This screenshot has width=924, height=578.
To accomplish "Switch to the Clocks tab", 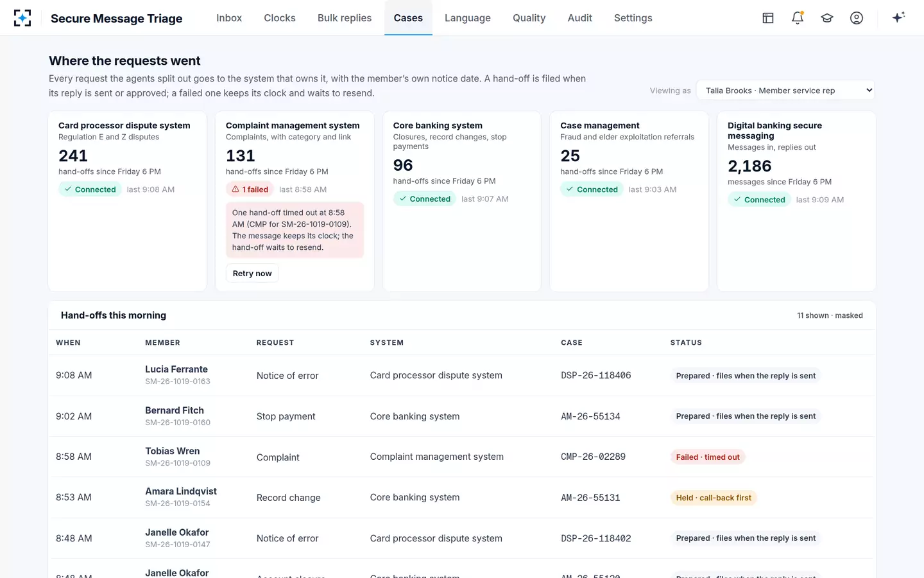I will [280, 18].
